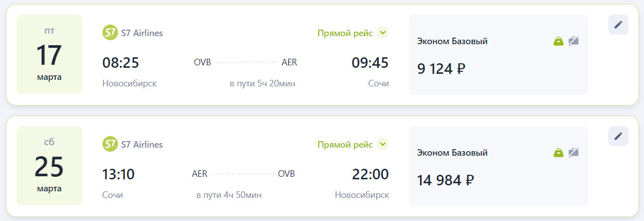Click the сб 25 марта date tile
The height and width of the screenshot is (221, 644).
[x=49, y=166]
